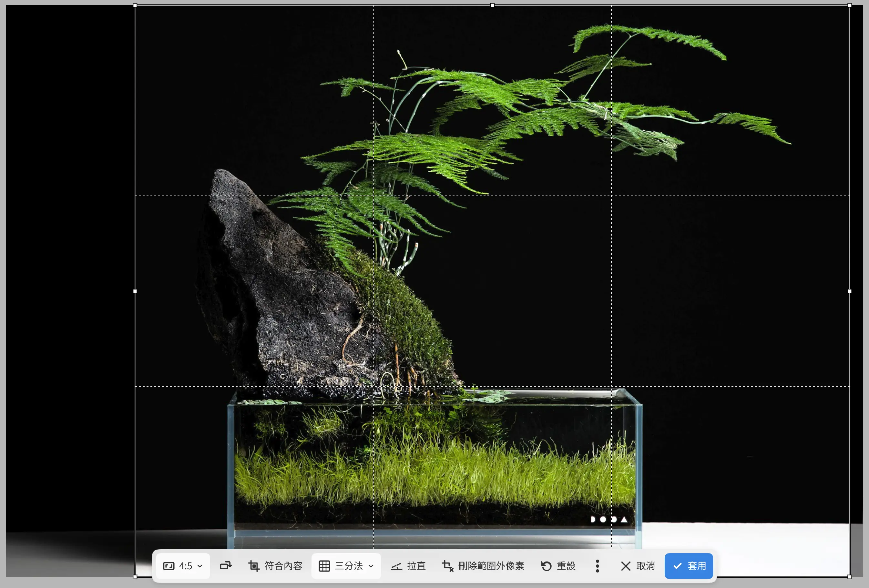
Task: Toggle 刪除範圍外像素 delete cropped pixels
Action: [483, 566]
